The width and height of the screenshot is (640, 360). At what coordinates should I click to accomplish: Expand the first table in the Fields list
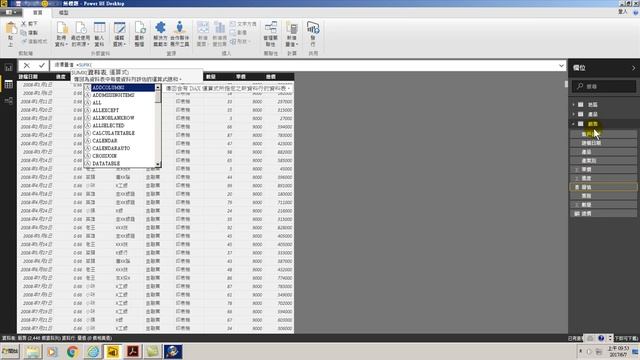[573, 105]
